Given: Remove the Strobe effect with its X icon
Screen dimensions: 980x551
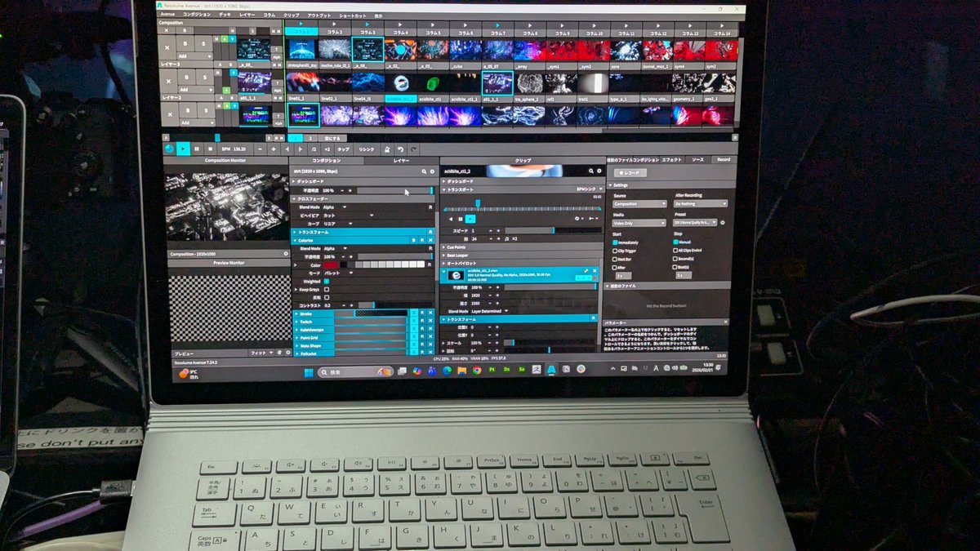Looking at the screenshot, I should pyautogui.click(x=430, y=313).
